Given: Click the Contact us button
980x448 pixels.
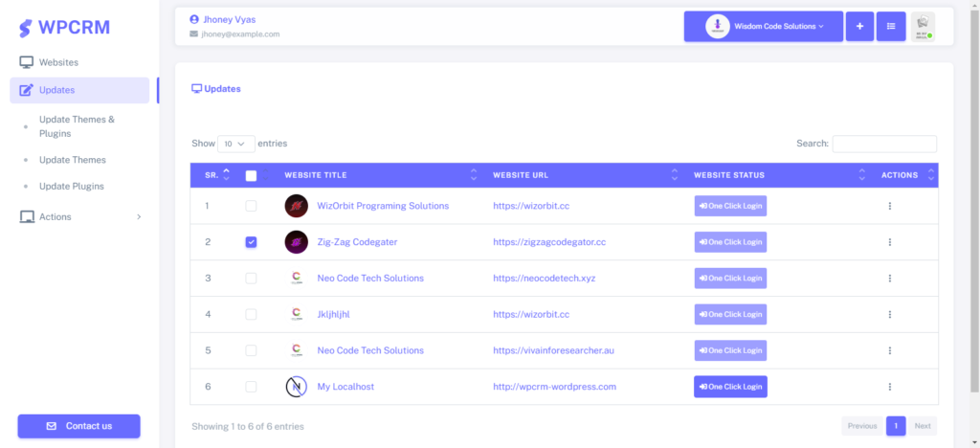Looking at the screenshot, I should point(78,426).
